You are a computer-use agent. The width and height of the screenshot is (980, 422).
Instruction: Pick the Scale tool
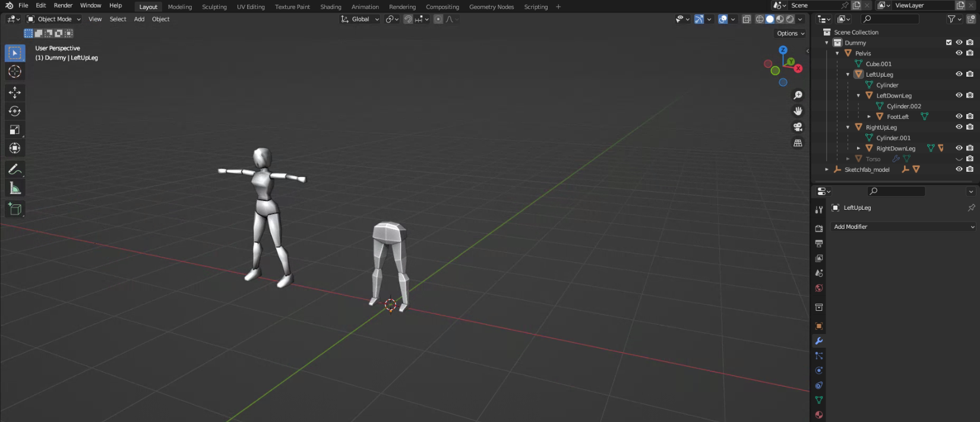(15, 130)
